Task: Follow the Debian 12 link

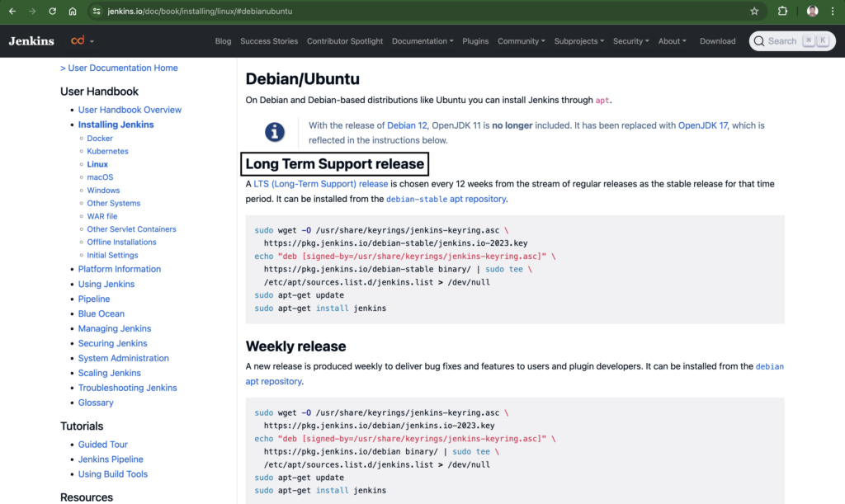Action: pyautogui.click(x=407, y=125)
